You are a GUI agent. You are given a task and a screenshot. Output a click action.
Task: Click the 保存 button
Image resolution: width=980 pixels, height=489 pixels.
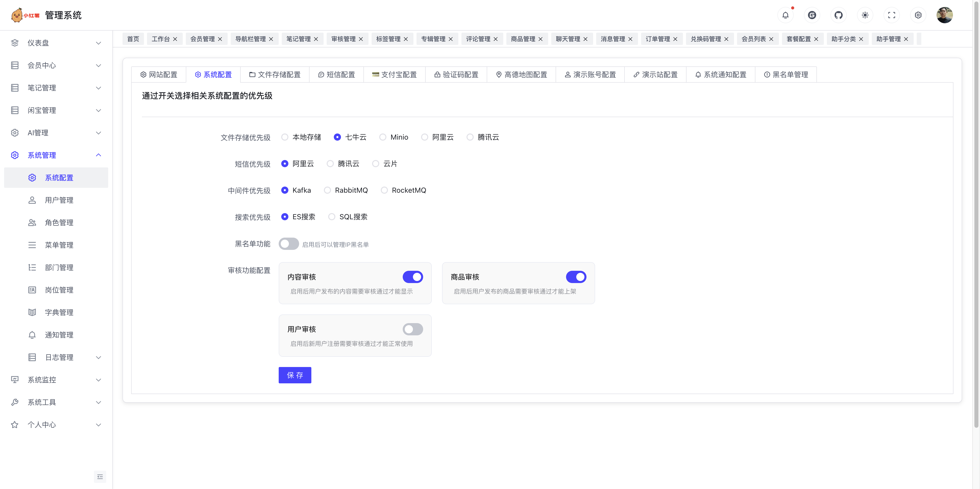295,375
